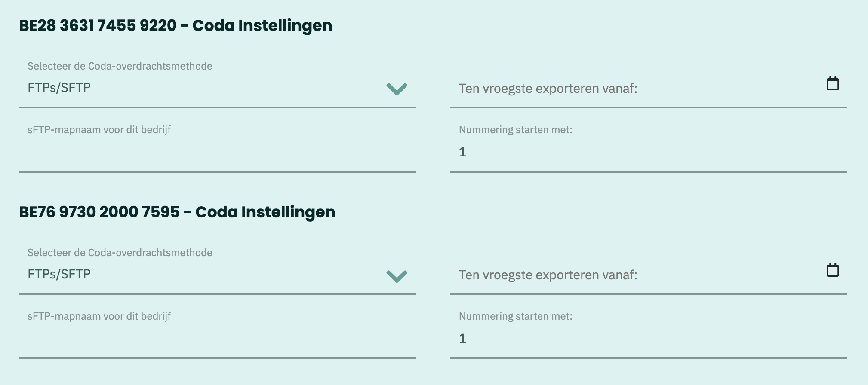Focus BE76 'Ten vroegste exporteren vanaf' date field
This screenshot has width=868, height=385.
coord(649,275)
